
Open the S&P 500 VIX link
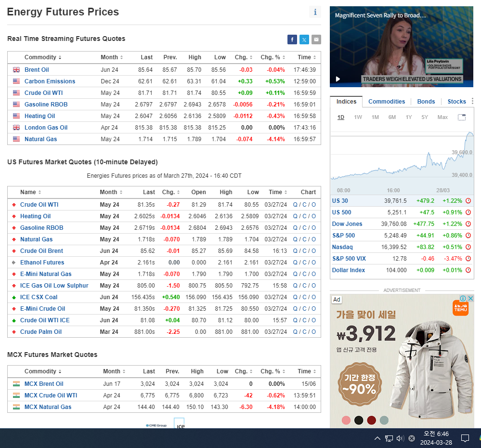[x=349, y=259]
